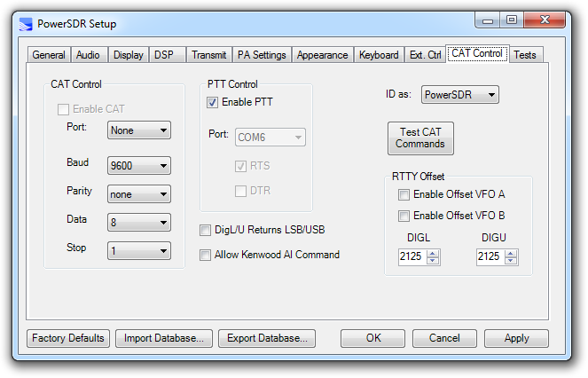Minimize the PowerSDR Setup window
The image size is (588, 378).
(488, 20)
